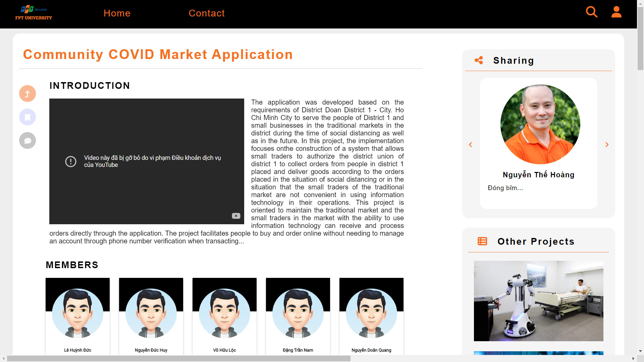The image size is (644, 362).
Task: Bookmark this project via bookmark icon
Action: (x=28, y=117)
